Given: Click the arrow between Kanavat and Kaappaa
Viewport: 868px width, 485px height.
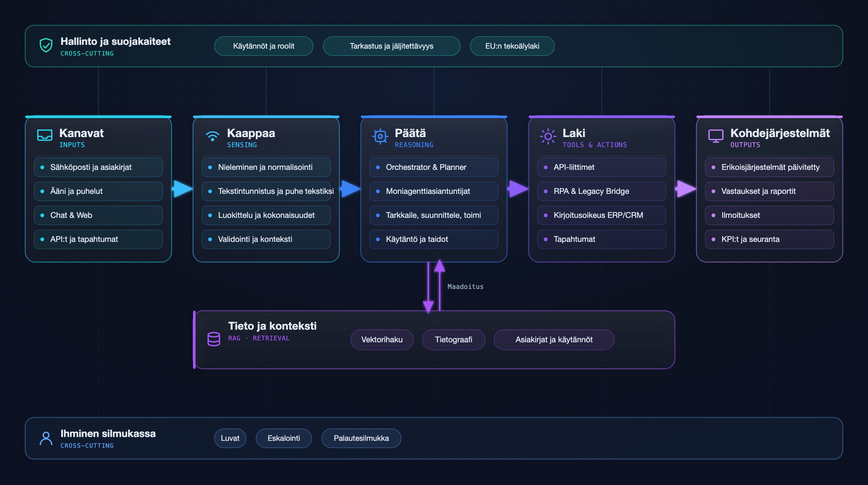Looking at the screenshot, I should tap(183, 189).
